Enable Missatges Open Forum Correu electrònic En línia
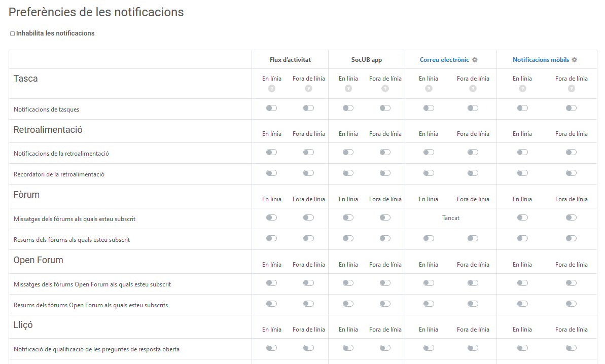The height and width of the screenshot is (364, 605). click(429, 283)
